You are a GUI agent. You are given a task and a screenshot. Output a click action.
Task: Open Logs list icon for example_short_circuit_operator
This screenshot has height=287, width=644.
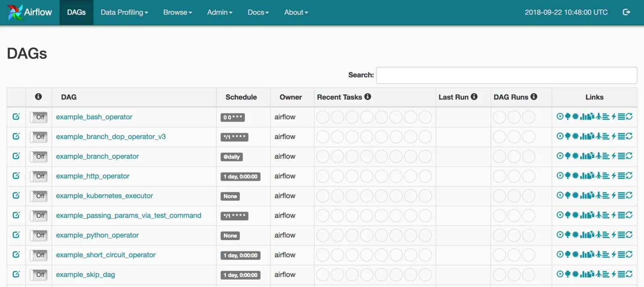(621, 255)
